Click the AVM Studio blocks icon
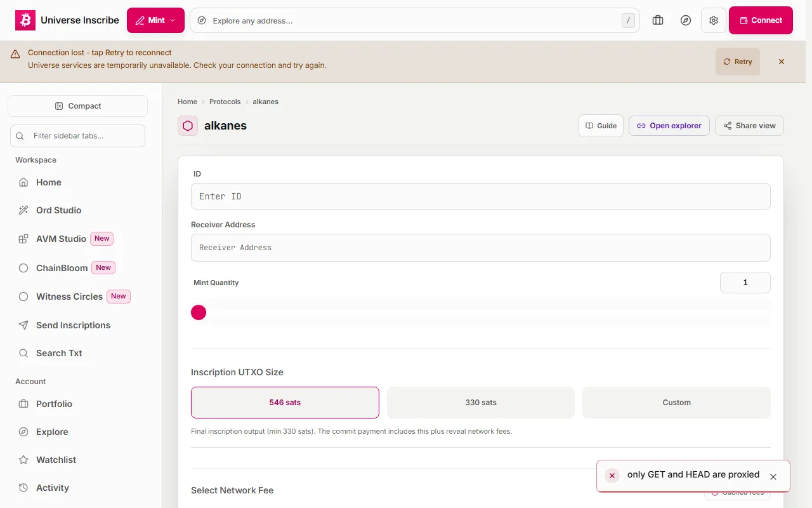This screenshot has width=812, height=508. [23, 239]
